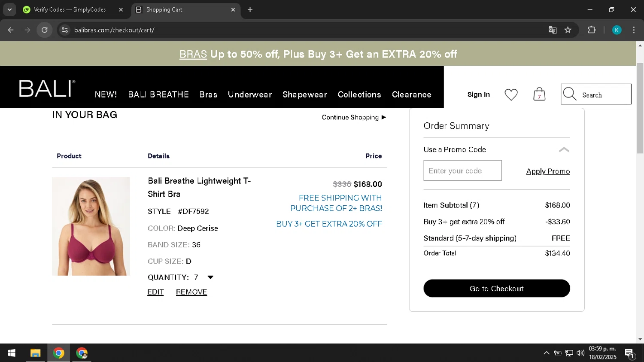
Task: Click the sale price $168.00 on the item
Action: (368, 184)
